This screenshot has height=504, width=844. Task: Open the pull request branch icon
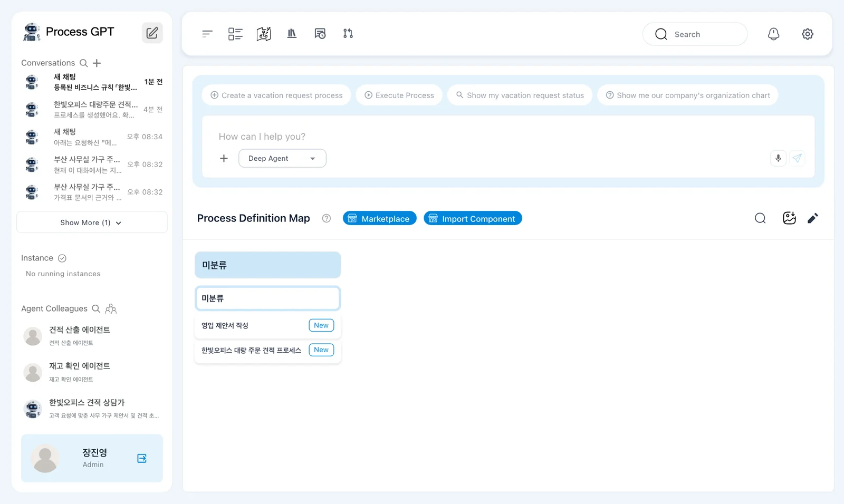pos(348,34)
